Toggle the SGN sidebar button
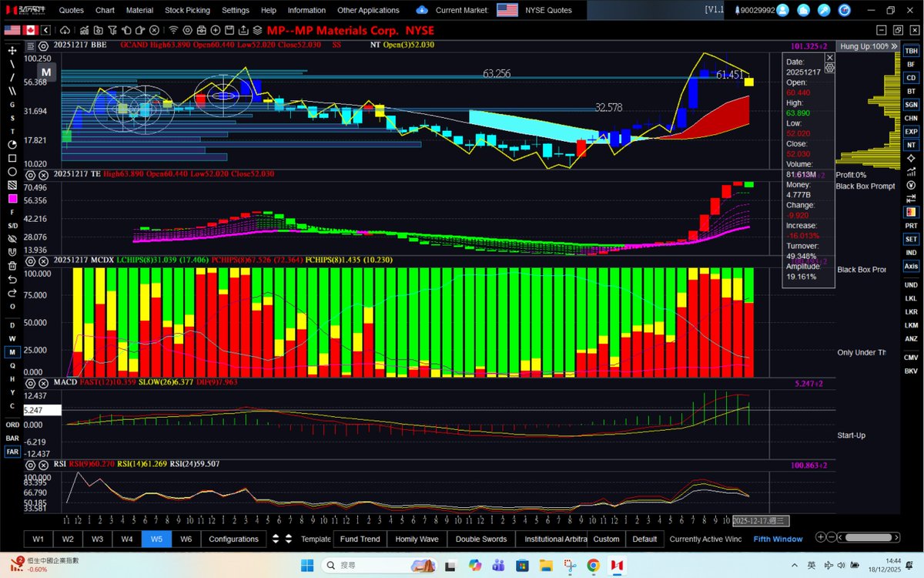This screenshot has width=924, height=578. pyautogui.click(x=911, y=104)
